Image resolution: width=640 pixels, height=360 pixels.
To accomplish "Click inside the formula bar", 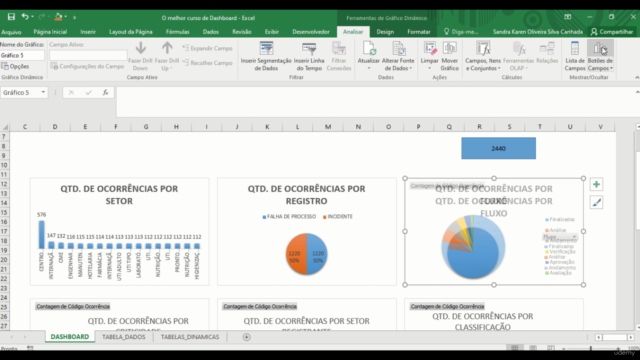I will (376, 101).
